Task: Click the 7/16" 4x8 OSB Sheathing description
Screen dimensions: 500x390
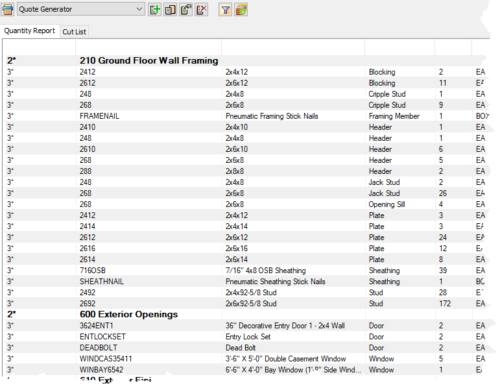Action: 266,270
